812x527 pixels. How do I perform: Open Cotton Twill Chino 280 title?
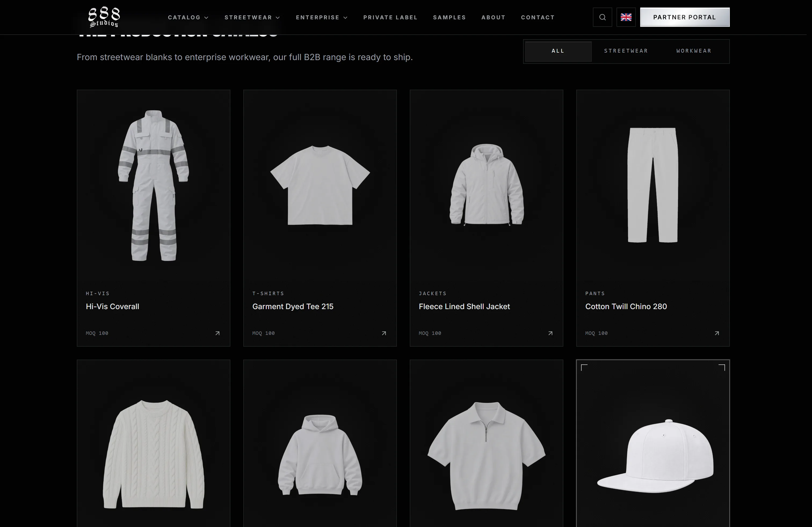[x=626, y=306]
